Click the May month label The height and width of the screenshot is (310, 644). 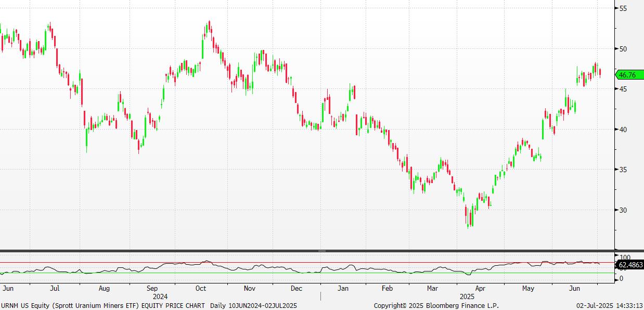[x=528, y=288]
